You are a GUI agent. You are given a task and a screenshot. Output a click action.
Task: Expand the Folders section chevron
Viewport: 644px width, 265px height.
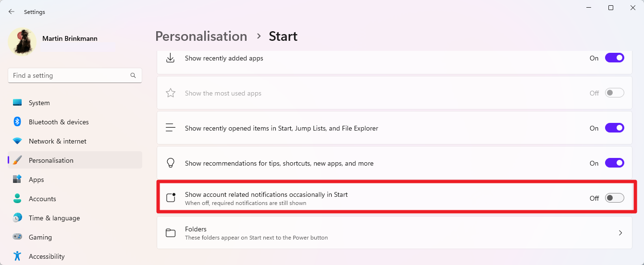[x=620, y=233]
